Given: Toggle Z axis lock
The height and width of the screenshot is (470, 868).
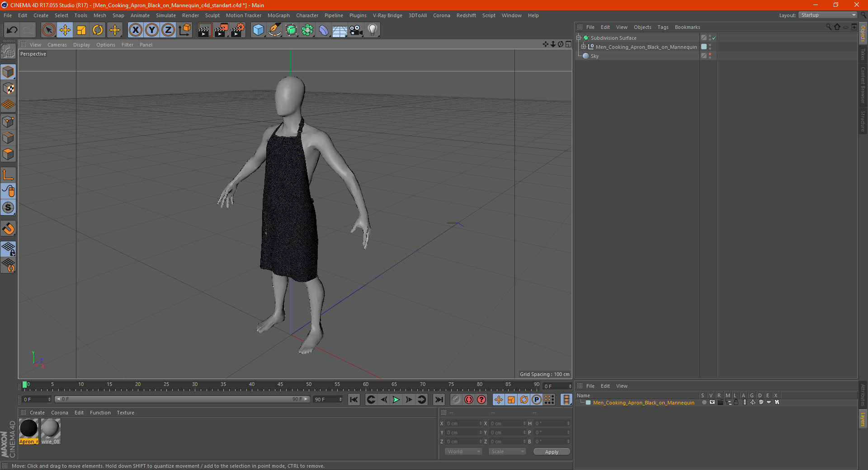Looking at the screenshot, I should coord(168,30).
